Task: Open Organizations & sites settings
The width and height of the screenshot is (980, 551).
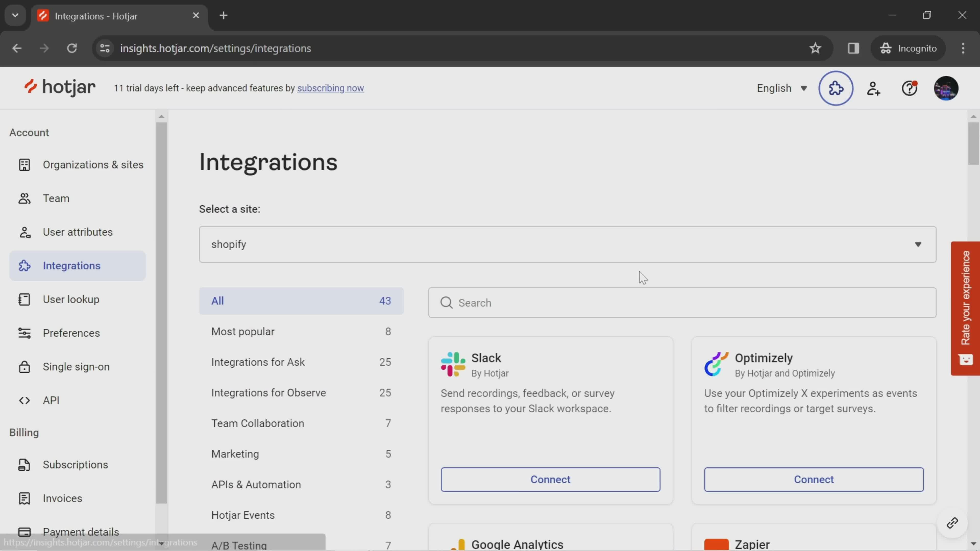Action: (x=93, y=164)
